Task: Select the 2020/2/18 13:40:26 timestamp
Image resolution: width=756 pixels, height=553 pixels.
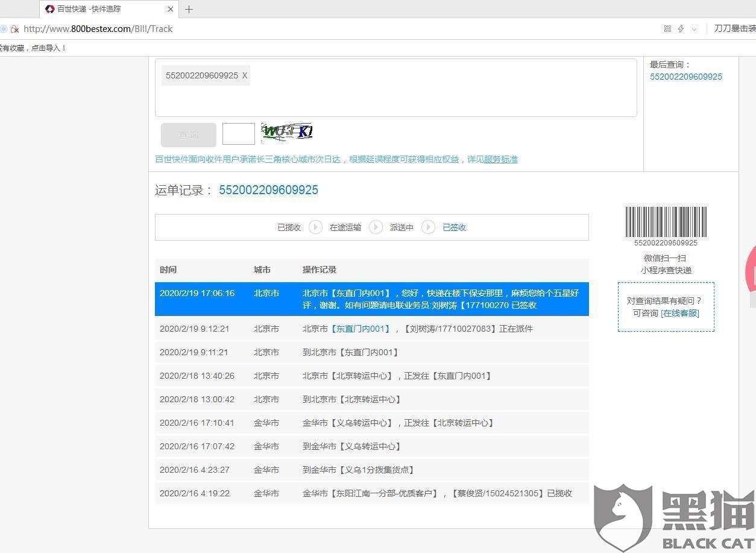Action: [197, 376]
